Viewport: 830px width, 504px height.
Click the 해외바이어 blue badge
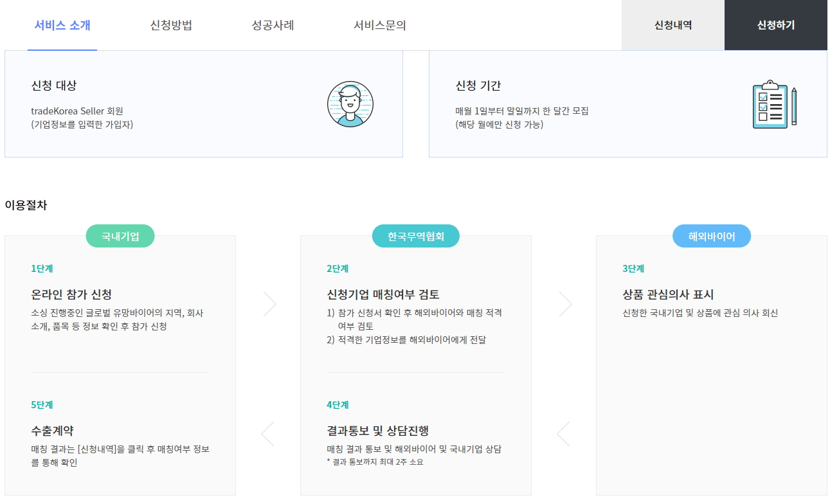712,236
